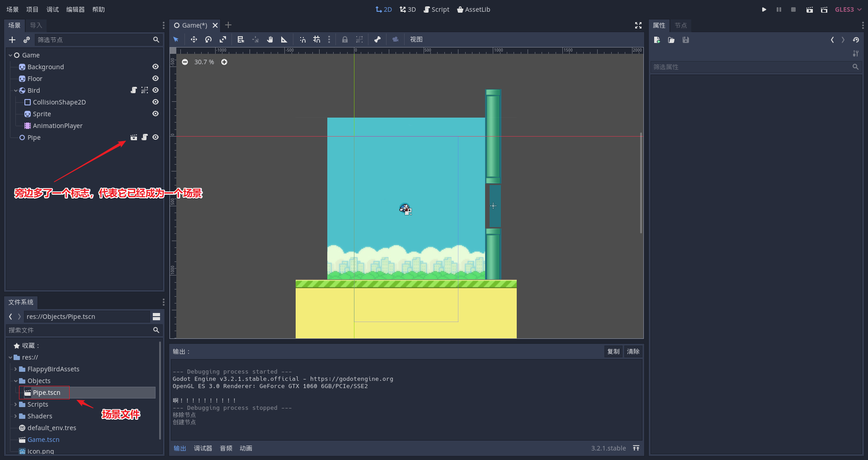Zoom out with the minus button
This screenshot has width=868, height=460.
tap(185, 62)
